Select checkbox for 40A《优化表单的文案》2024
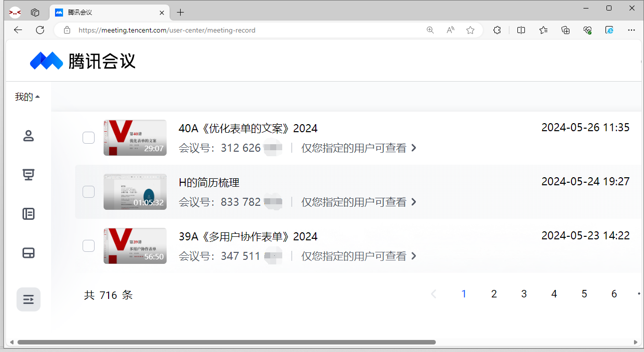This screenshot has height=352, width=644. (x=89, y=138)
